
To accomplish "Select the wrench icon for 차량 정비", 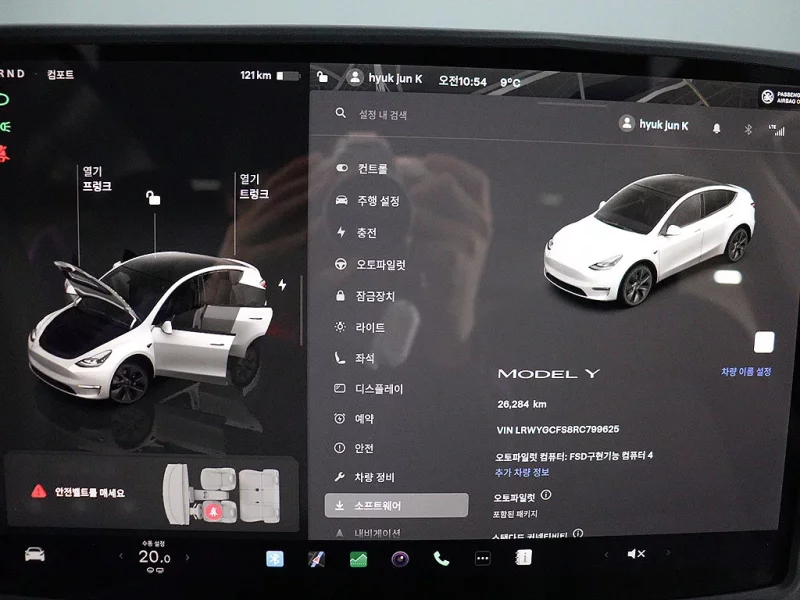I will pos(341,477).
